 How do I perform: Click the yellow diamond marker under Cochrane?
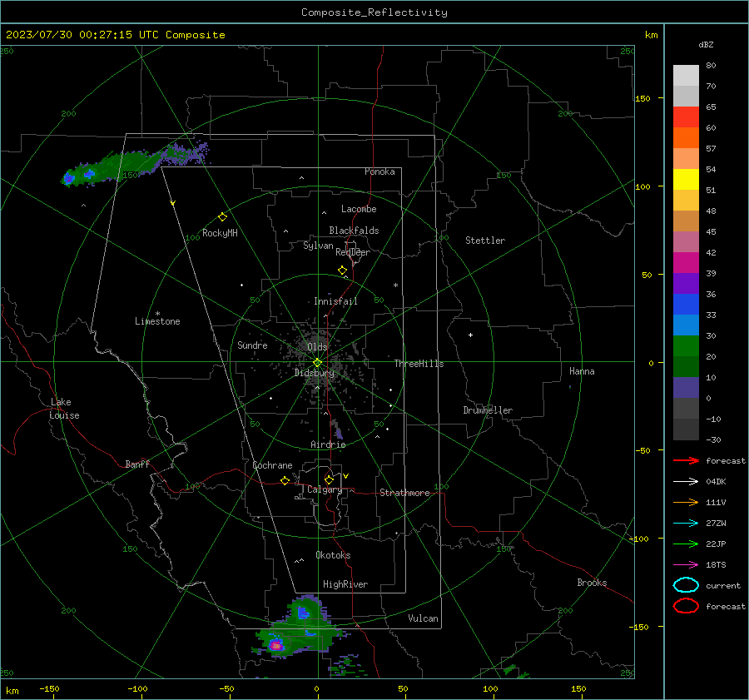point(285,480)
